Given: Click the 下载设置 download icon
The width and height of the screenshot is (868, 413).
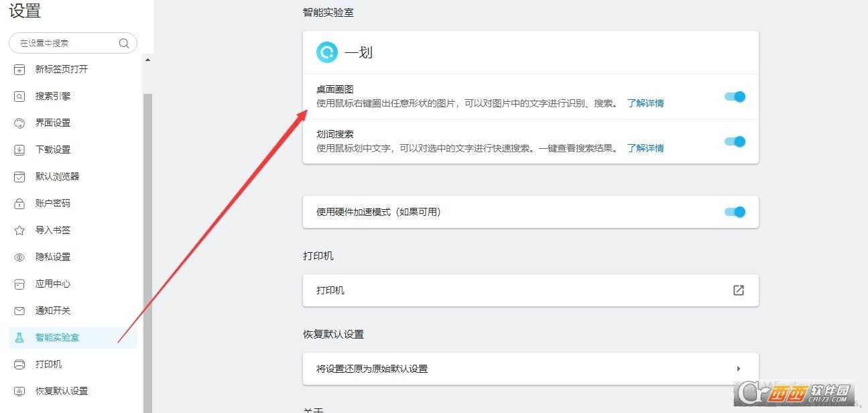Looking at the screenshot, I should 19,150.
